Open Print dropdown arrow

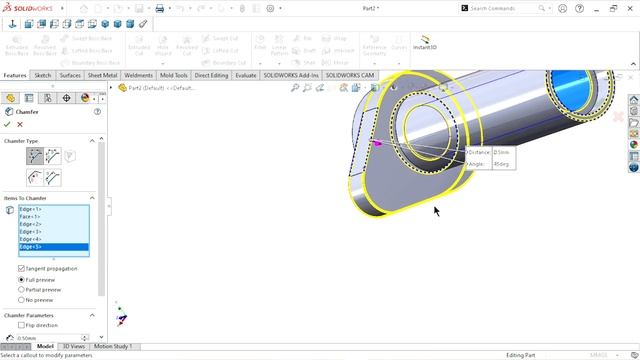[x=169, y=8]
